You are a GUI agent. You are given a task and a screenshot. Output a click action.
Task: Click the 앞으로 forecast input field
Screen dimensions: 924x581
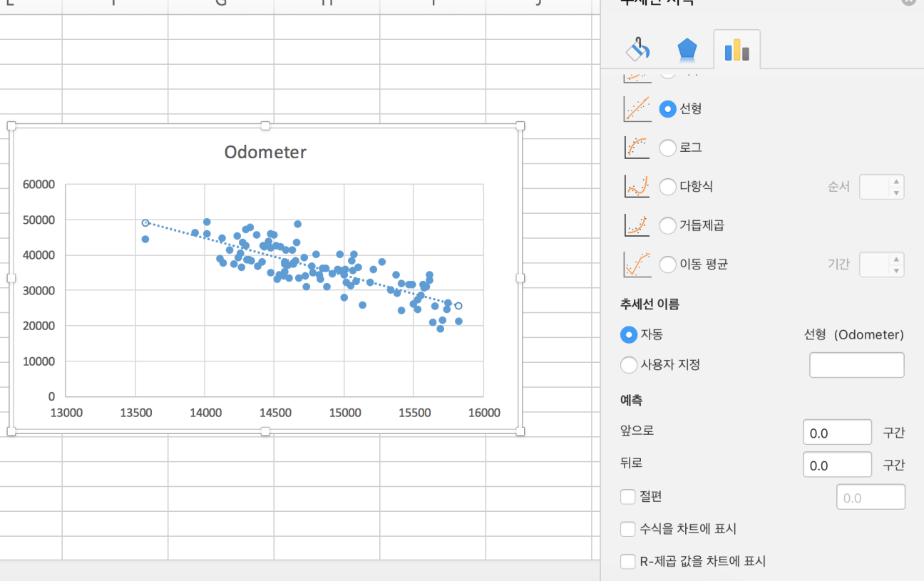coord(837,432)
